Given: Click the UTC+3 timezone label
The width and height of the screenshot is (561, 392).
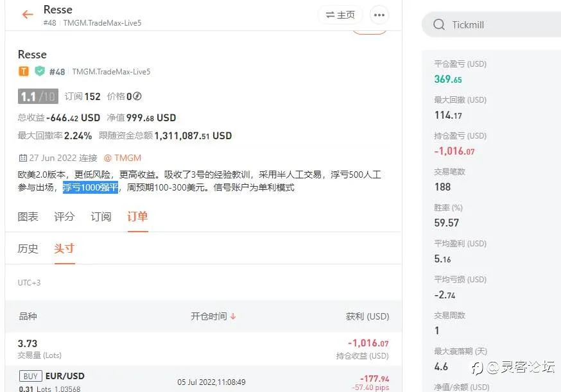Looking at the screenshot, I should [30, 282].
